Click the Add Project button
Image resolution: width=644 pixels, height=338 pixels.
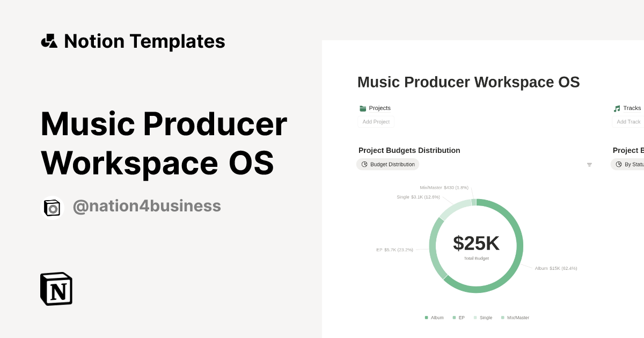click(x=376, y=122)
